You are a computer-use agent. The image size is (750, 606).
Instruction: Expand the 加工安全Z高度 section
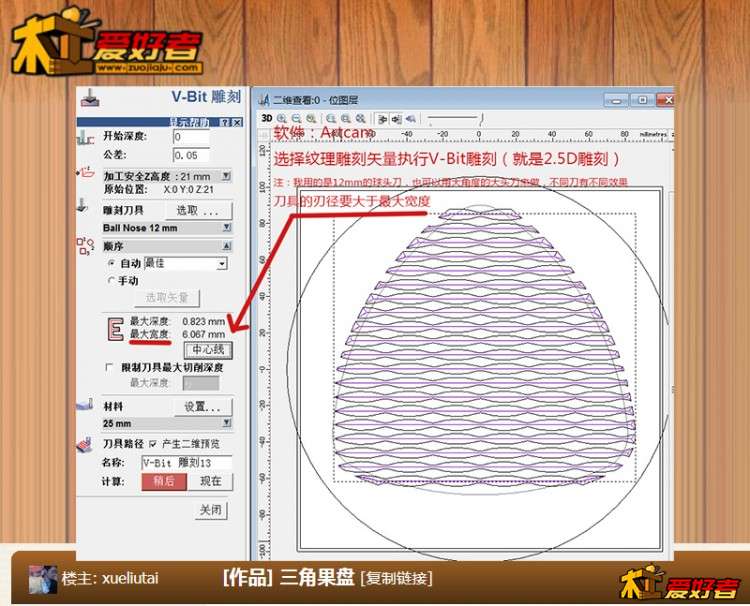(x=226, y=176)
